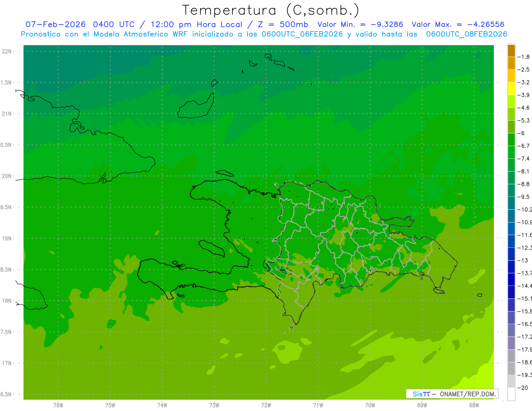Click the "19N" latitude label

tap(8, 239)
